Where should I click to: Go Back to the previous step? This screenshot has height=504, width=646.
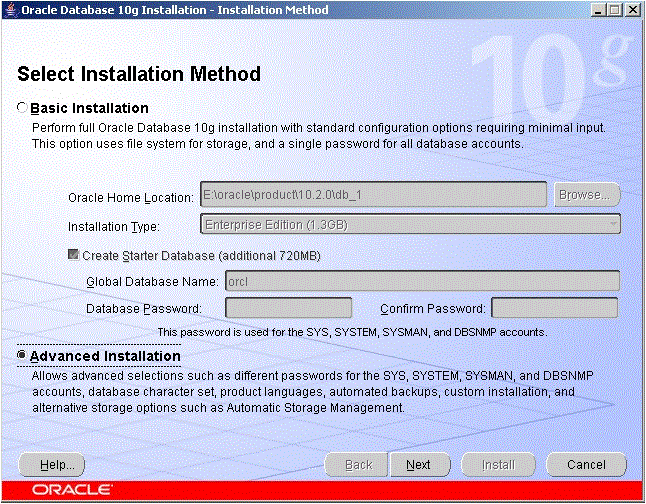[358, 464]
